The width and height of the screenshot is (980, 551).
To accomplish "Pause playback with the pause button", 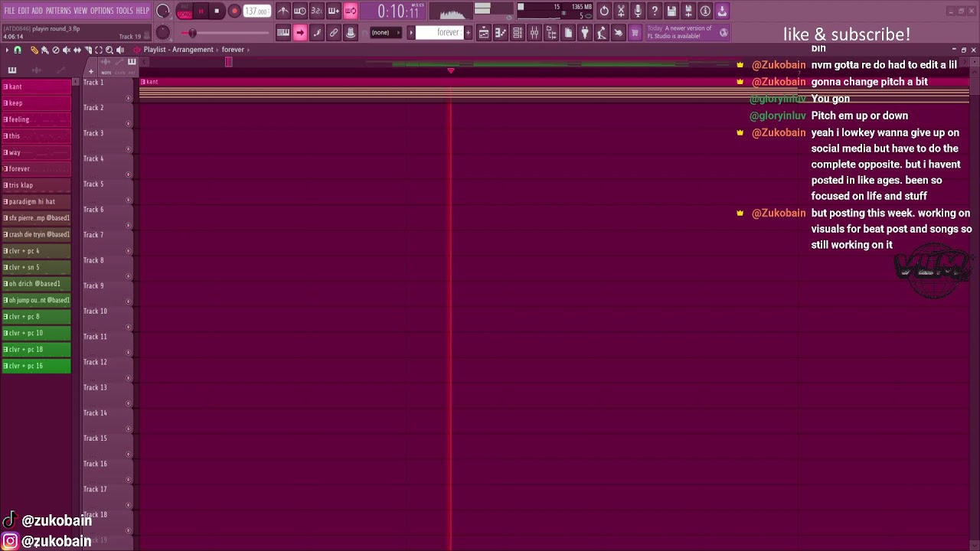I will pyautogui.click(x=201, y=11).
